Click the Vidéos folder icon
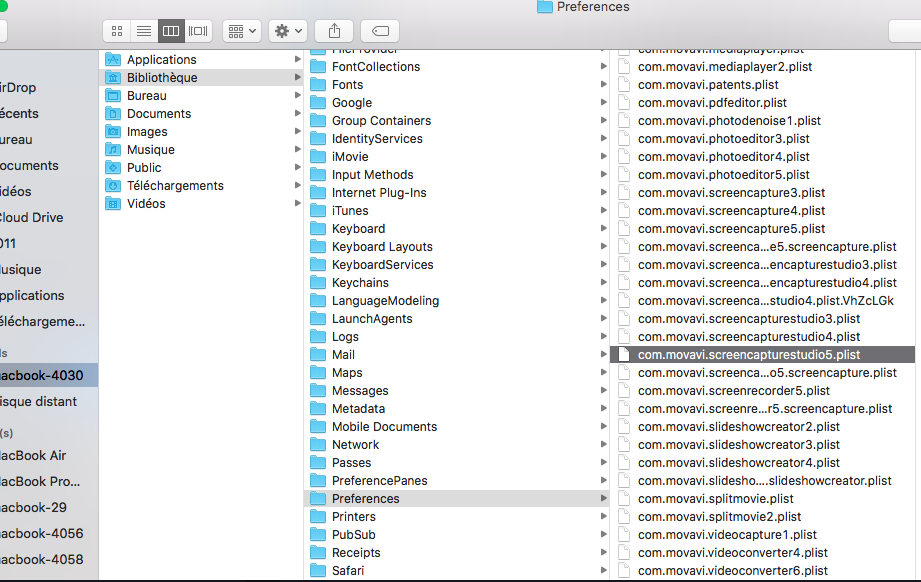Screen dimensions: 921x582 point(112,204)
